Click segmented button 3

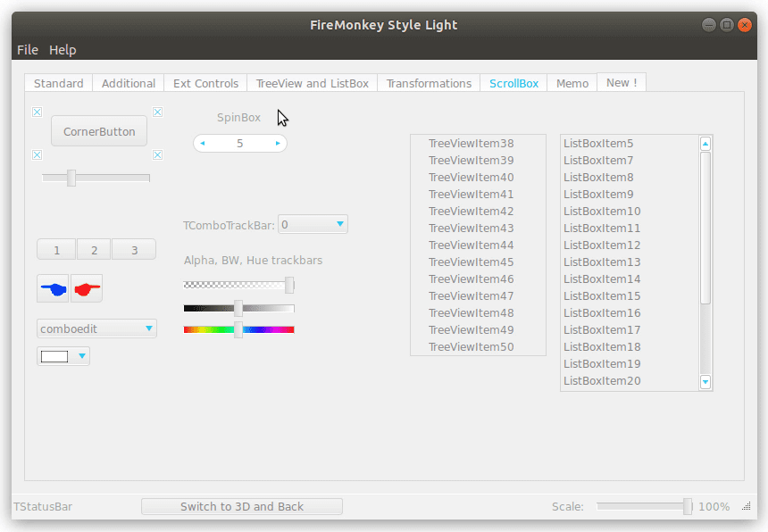pos(134,250)
